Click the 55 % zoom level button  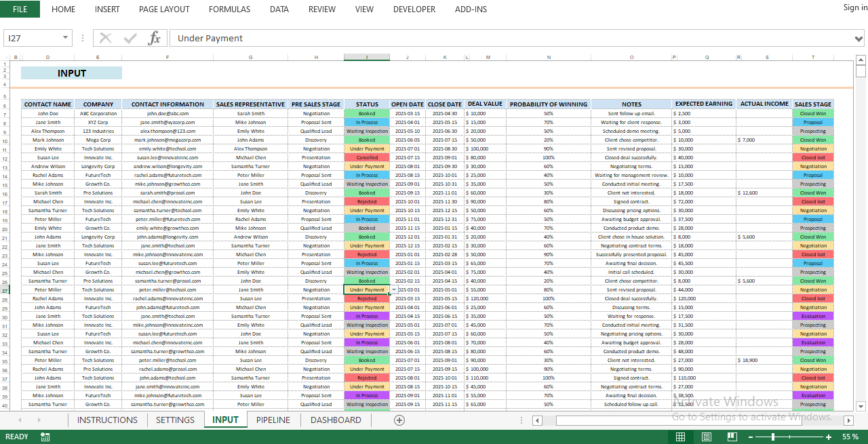[x=850, y=437]
